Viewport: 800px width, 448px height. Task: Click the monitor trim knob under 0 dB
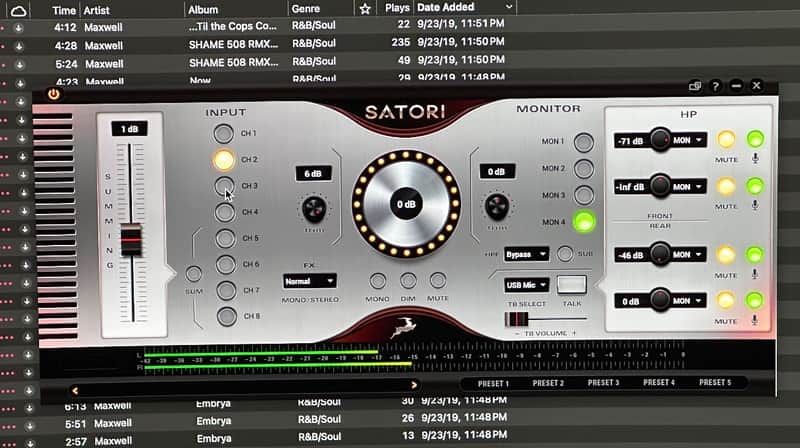pos(496,206)
